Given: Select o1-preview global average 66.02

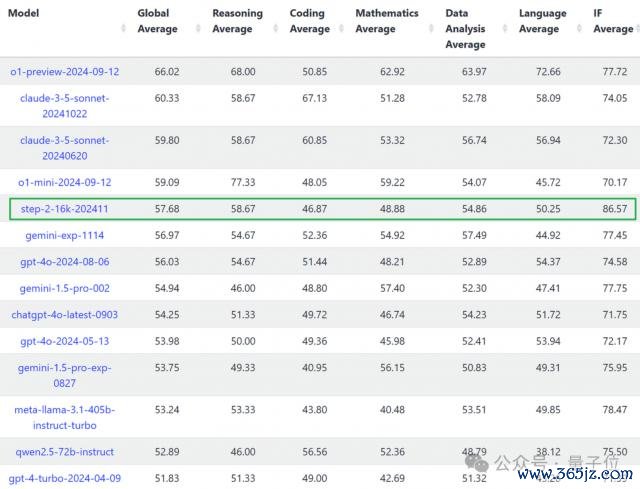Looking at the screenshot, I should point(167,72).
